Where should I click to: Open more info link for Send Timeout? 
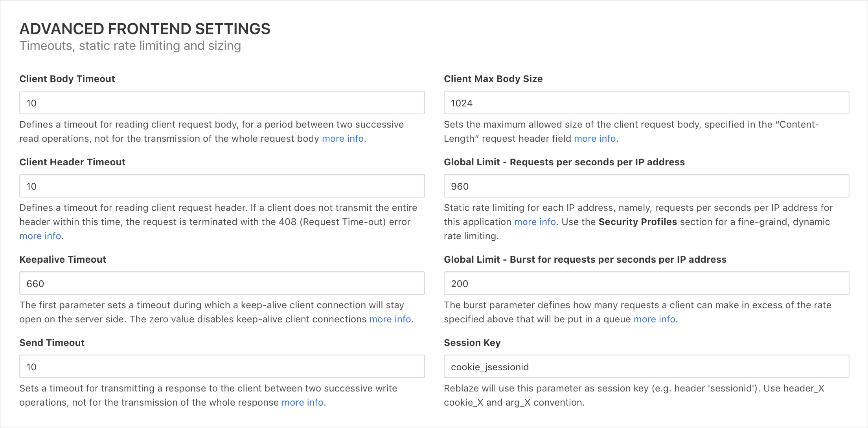tap(302, 402)
